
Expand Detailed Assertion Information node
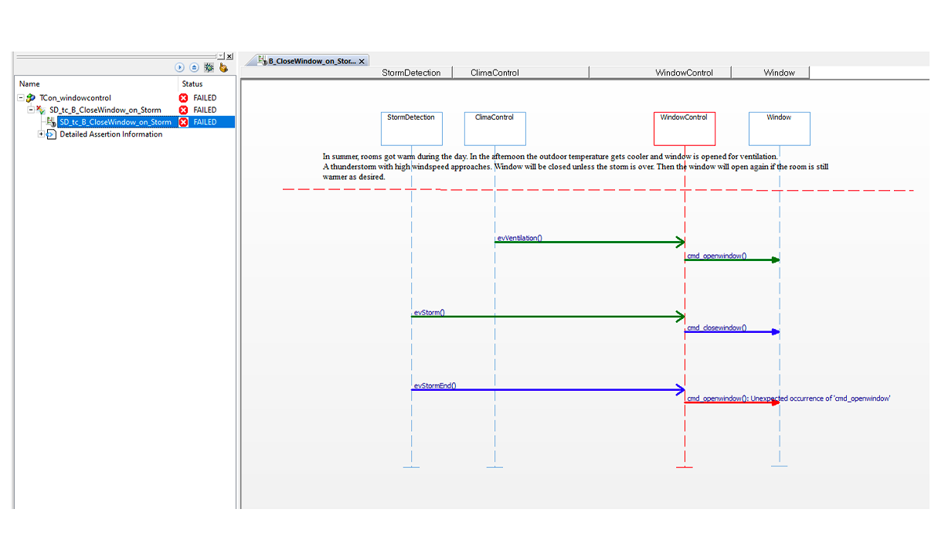tap(41, 134)
